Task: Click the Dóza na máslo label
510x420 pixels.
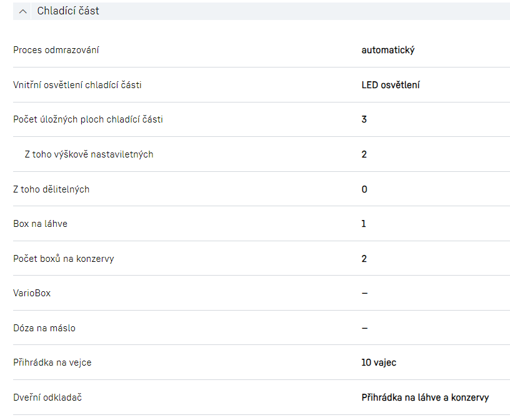Action: point(44,328)
